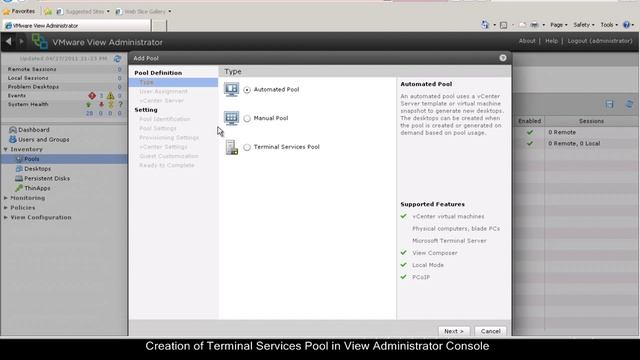Image resolution: width=640 pixels, height=360 pixels.
Task: Open the browser Safety menu
Action: tap(583, 25)
